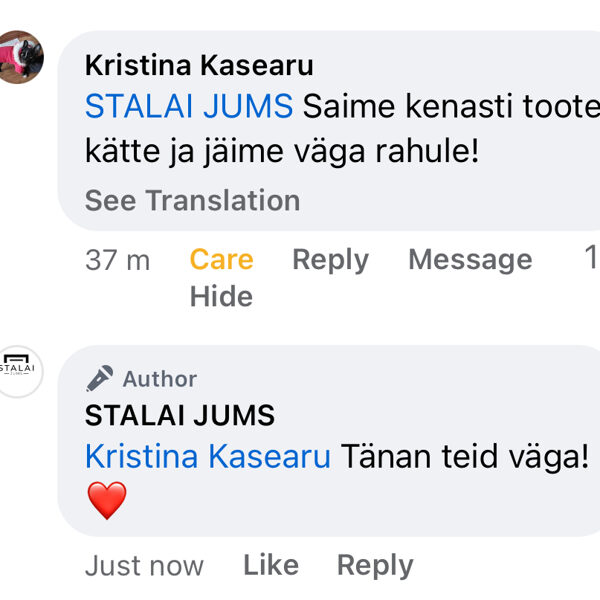Expand See Translation under the comment
Viewport: 600px width, 600px height.
tap(192, 200)
